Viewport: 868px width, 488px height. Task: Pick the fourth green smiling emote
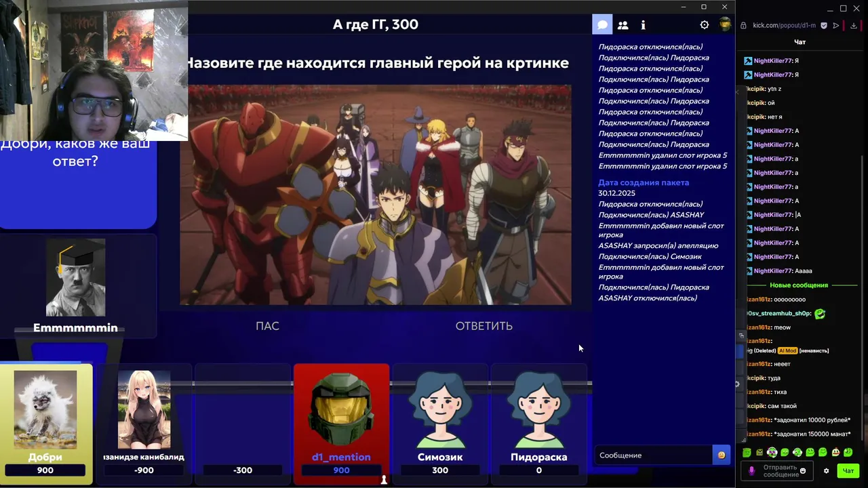785,452
